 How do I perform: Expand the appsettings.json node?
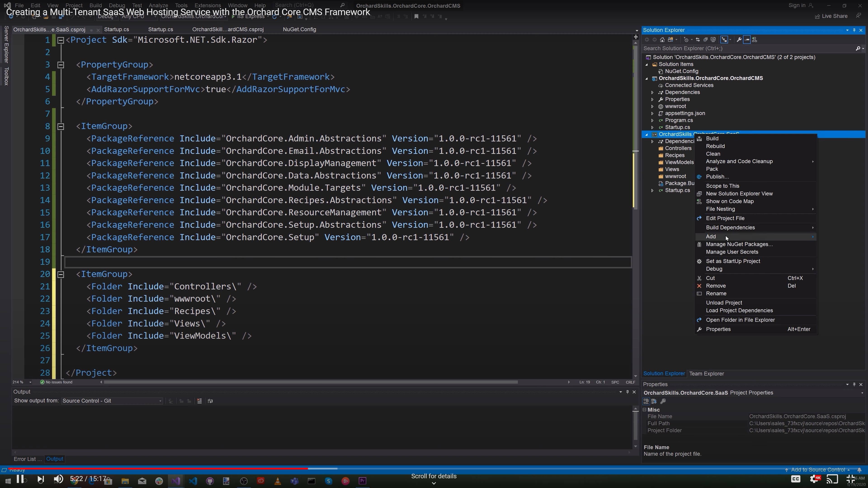652,113
